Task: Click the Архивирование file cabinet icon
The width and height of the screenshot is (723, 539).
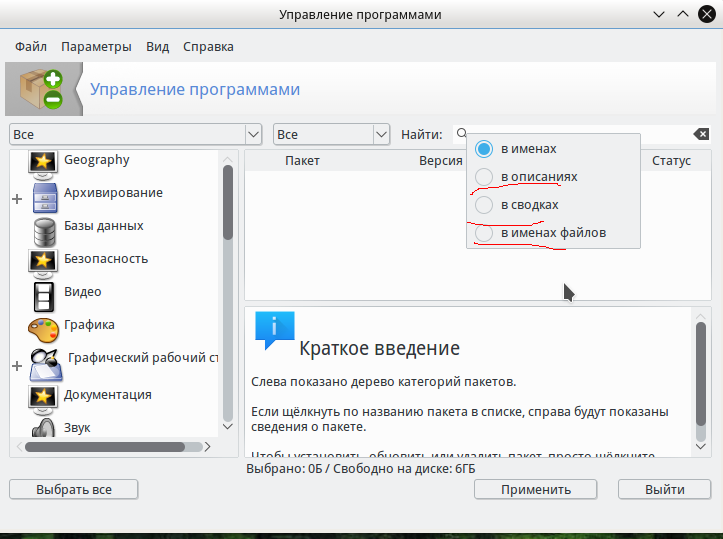Action: click(45, 198)
